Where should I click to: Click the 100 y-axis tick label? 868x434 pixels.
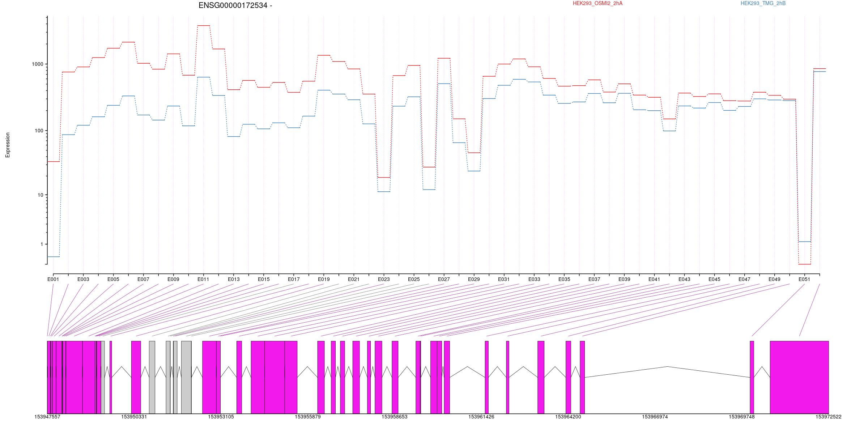tap(39, 131)
